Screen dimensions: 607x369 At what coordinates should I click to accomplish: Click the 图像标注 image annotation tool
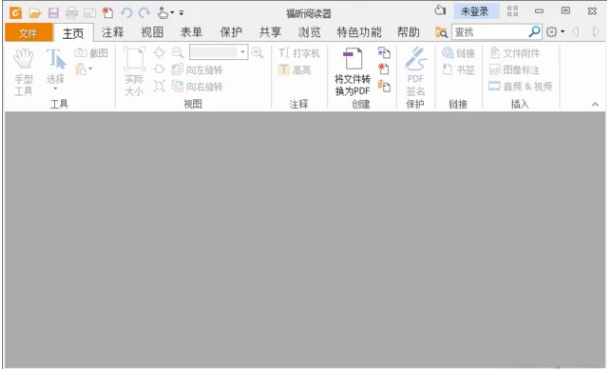tap(514, 70)
